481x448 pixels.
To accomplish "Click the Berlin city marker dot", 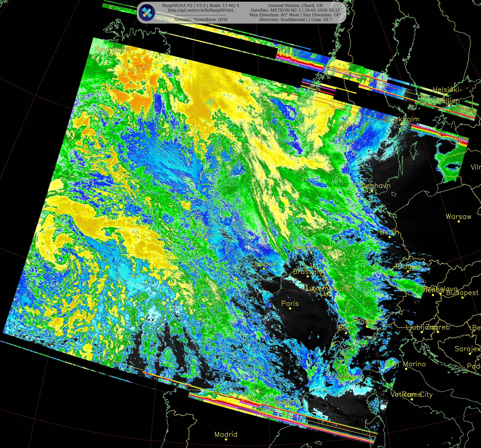I will coord(390,237).
